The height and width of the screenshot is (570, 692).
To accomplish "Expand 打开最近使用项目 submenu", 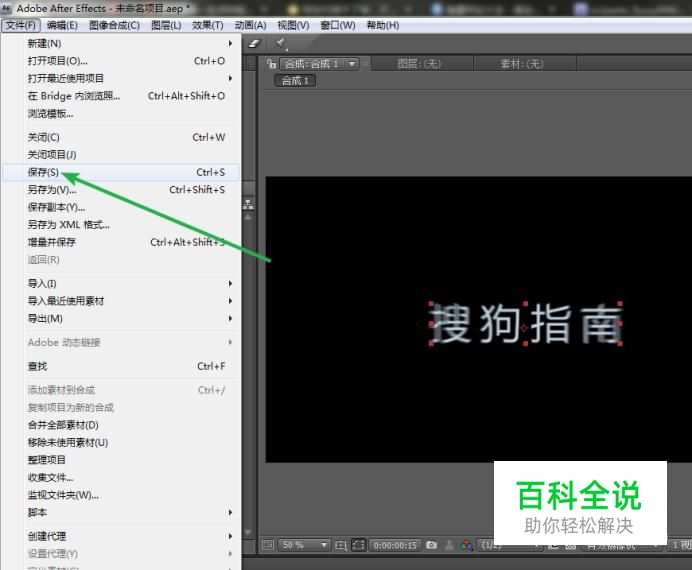I will [x=122, y=79].
